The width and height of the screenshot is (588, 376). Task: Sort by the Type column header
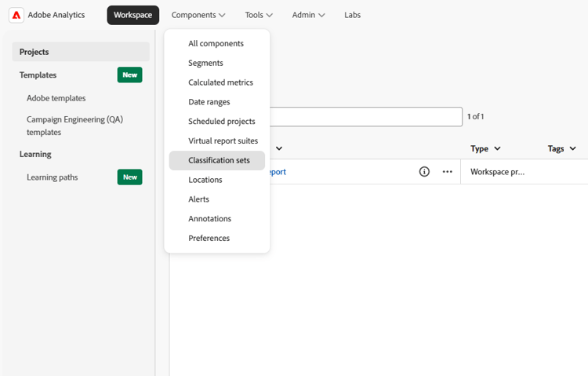(x=485, y=148)
